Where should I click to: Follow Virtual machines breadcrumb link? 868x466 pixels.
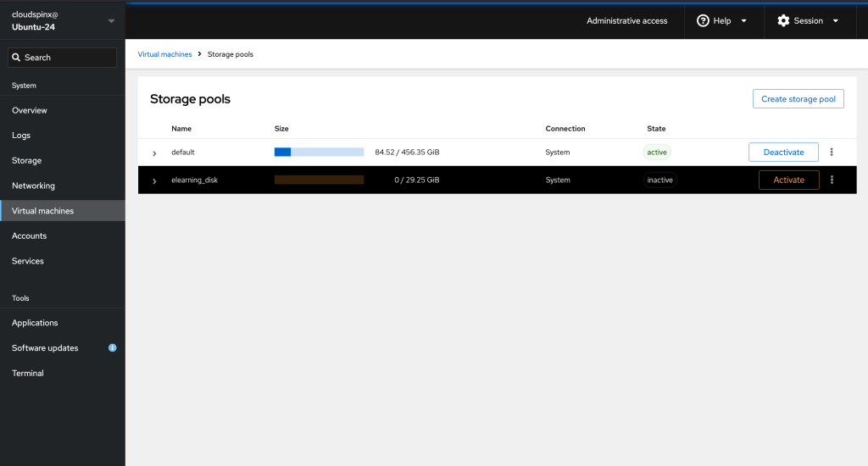(165, 54)
